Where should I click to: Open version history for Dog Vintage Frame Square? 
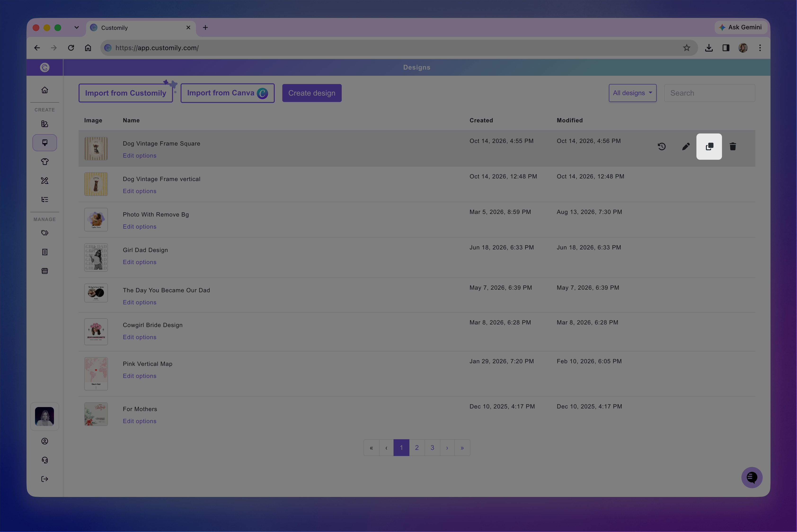pos(662,146)
